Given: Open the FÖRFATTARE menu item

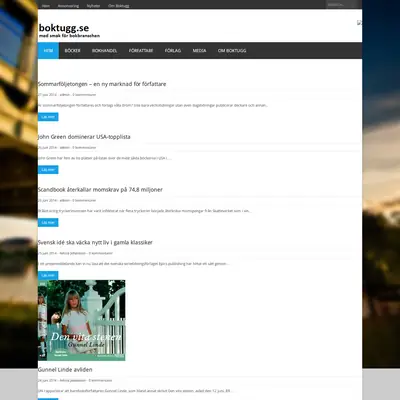Looking at the screenshot, I should tap(141, 51).
